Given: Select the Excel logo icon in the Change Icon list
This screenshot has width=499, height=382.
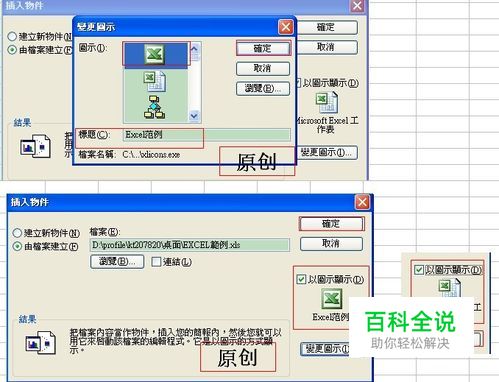Looking at the screenshot, I should [x=154, y=54].
